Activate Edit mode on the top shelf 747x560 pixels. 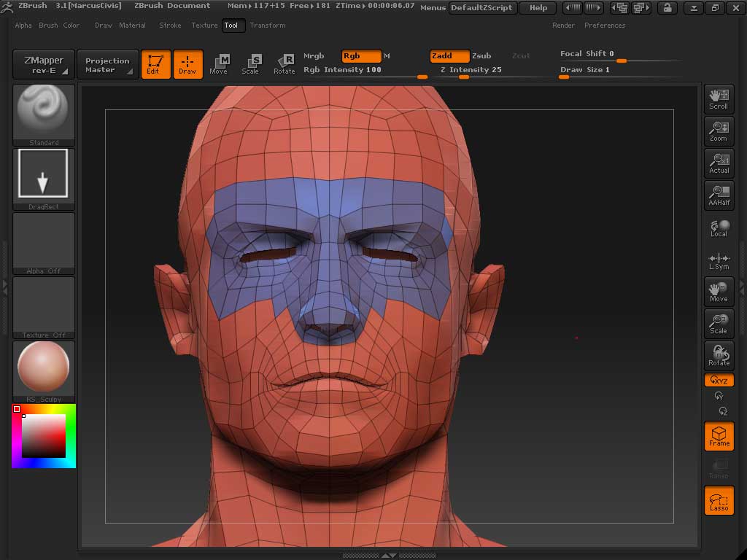pyautogui.click(x=156, y=64)
